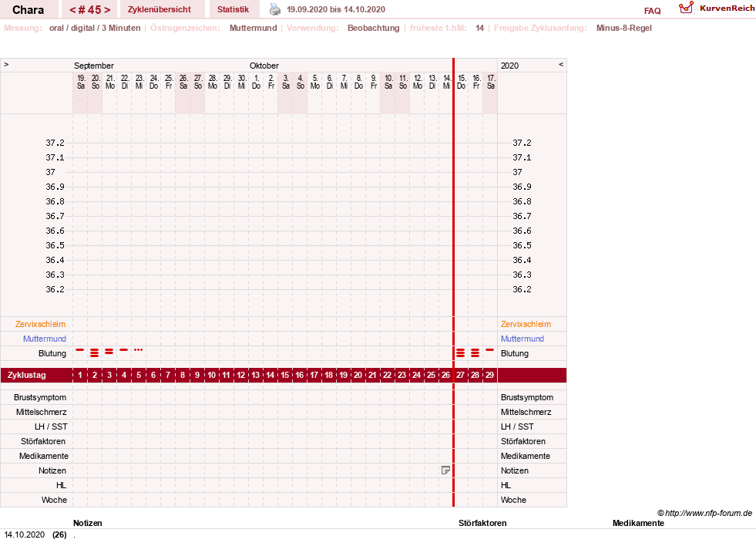Click cycle day 26 in Zyklustag row
The image size is (756, 553).
click(446, 375)
